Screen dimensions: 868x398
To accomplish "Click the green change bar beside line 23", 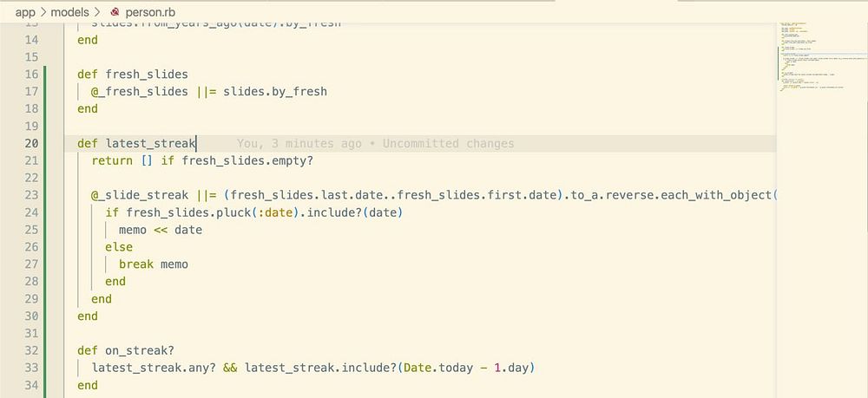I will pos(45,195).
